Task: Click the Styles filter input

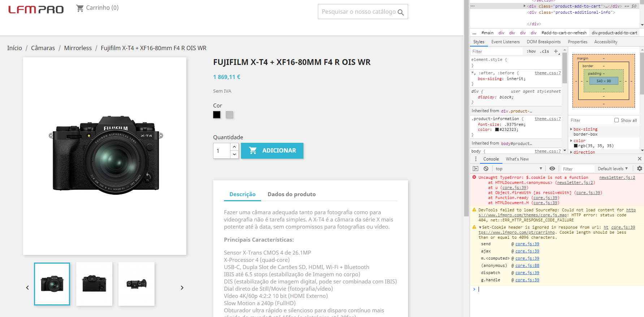Action: (497, 51)
